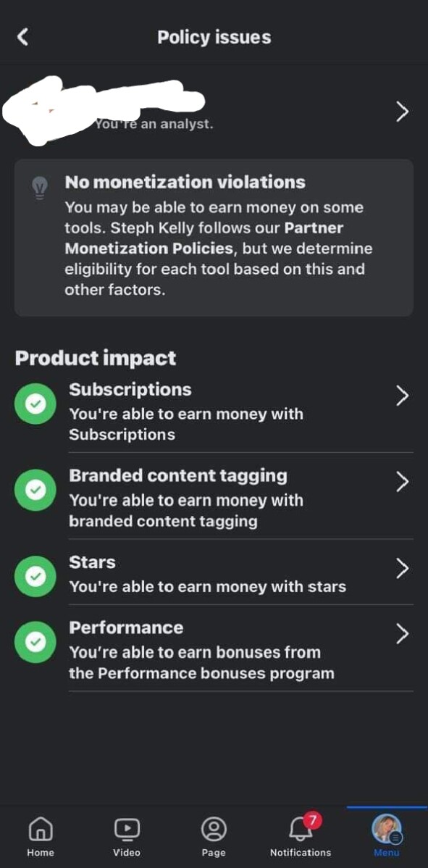Open the Home tab house icon

pos(41,829)
